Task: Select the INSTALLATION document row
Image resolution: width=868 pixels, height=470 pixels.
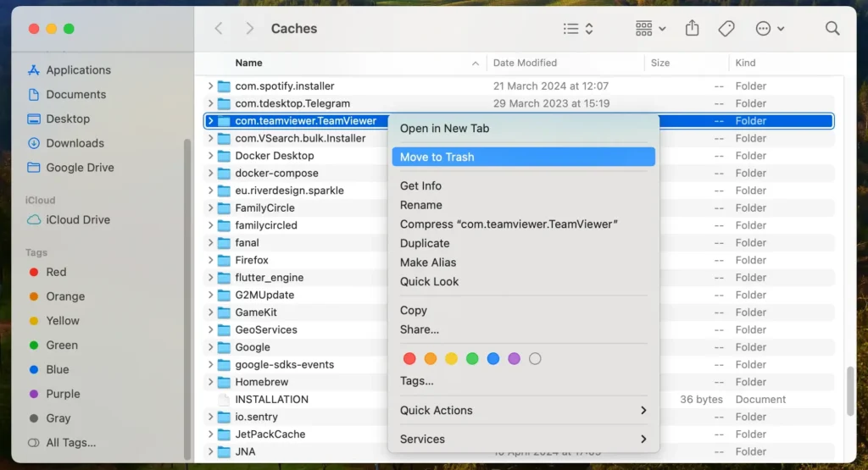Action: (x=520, y=400)
